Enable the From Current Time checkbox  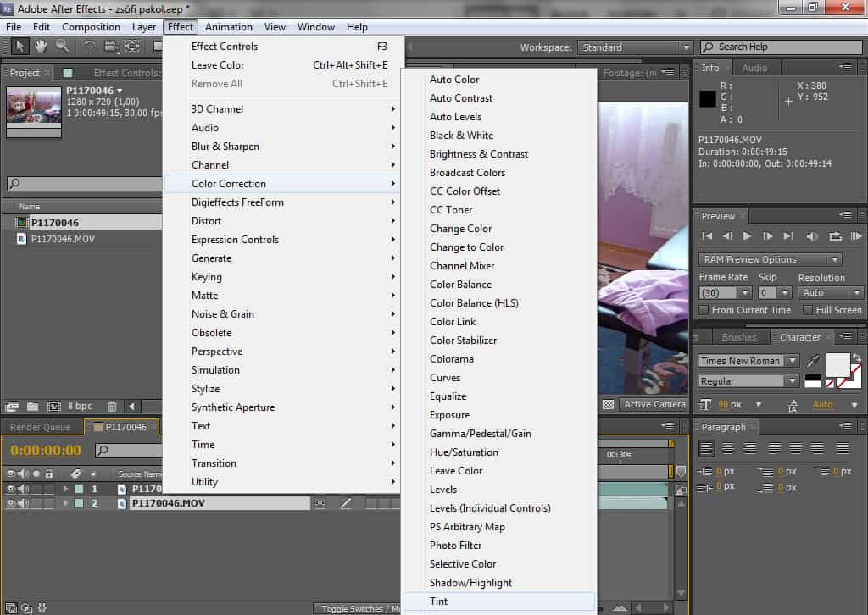[x=704, y=310]
